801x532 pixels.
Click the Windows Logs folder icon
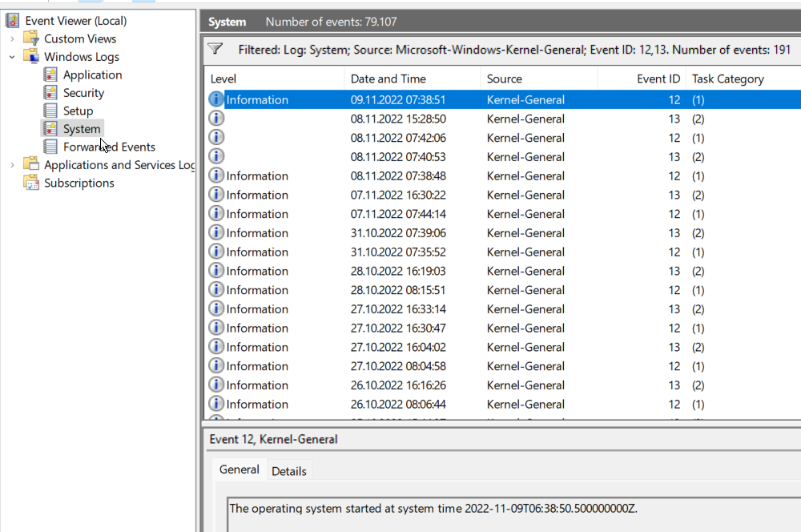point(31,56)
